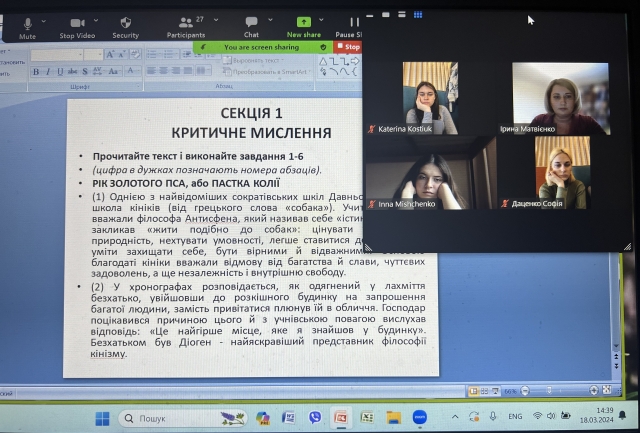640x433 pixels.
Task: Pick the triangle shape in shapes gallery
Action: click(323, 62)
